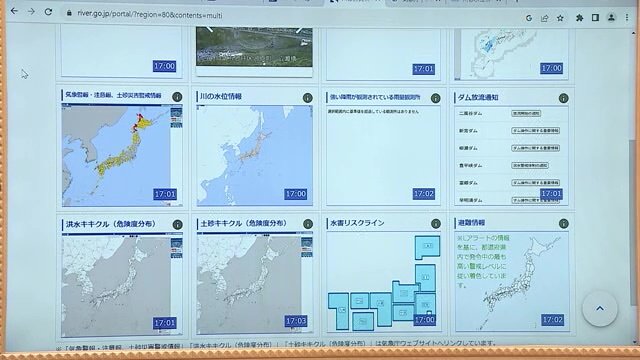
Task: Click 17:02 timestamp on 避難情報 panel
Action: (553, 320)
